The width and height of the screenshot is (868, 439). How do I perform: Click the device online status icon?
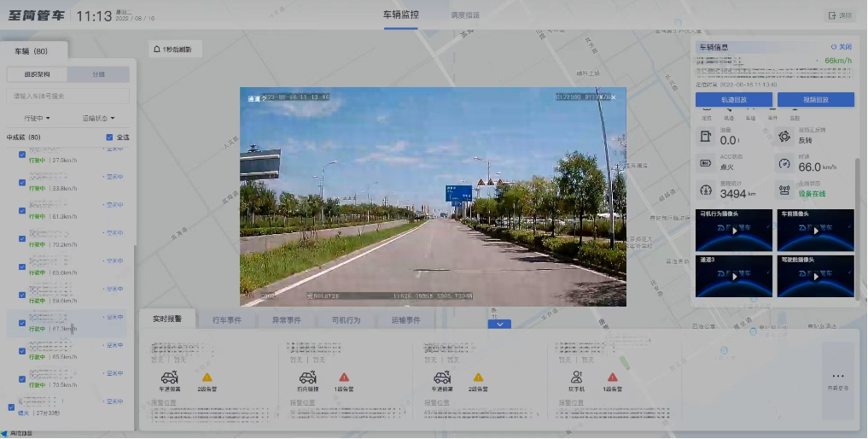[785, 190]
